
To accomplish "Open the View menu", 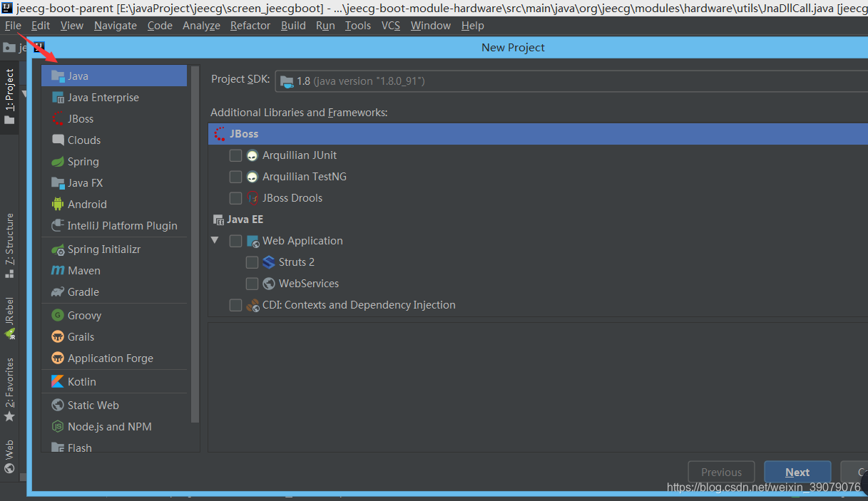I will [x=72, y=26].
